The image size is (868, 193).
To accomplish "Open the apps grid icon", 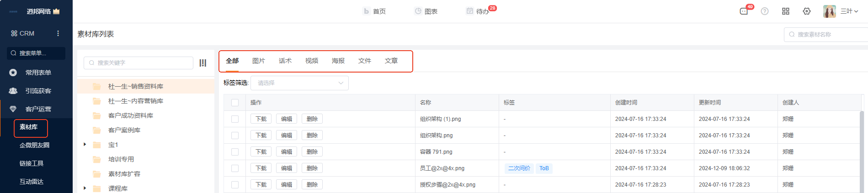I will click(x=786, y=11).
